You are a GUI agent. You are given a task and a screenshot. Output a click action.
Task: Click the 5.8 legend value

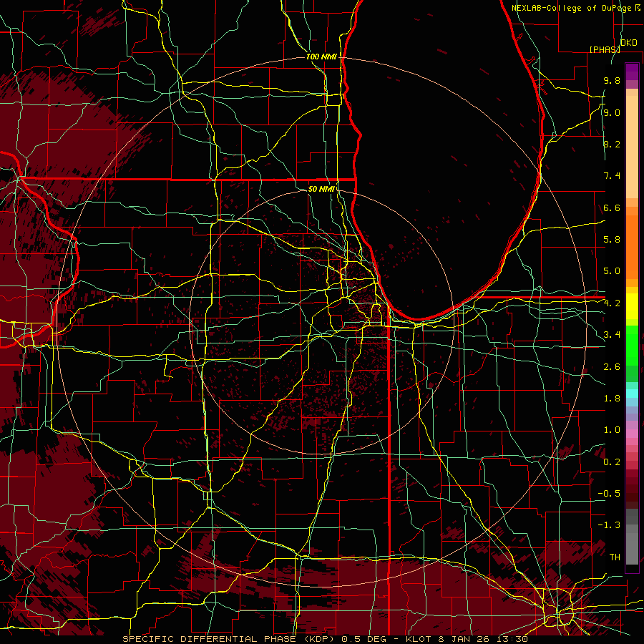pyautogui.click(x=612, y=240)
